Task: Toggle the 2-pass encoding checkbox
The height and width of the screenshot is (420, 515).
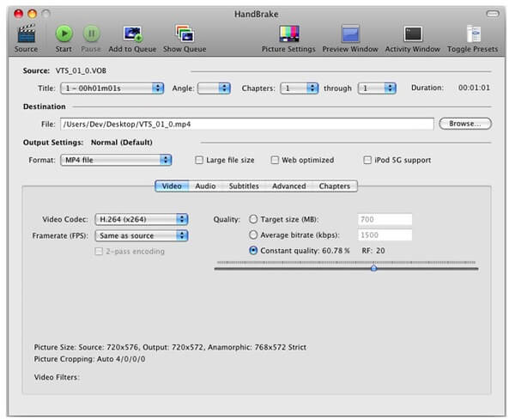Action: [99, 252]
